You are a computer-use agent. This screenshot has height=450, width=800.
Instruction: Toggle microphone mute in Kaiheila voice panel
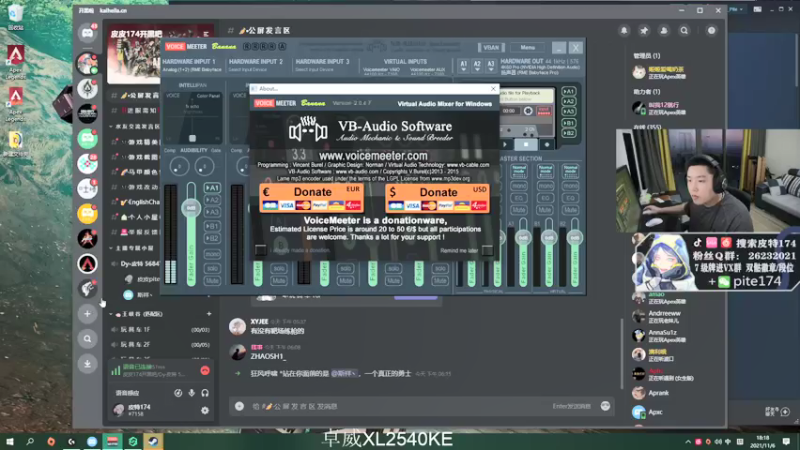pos(191,393)
